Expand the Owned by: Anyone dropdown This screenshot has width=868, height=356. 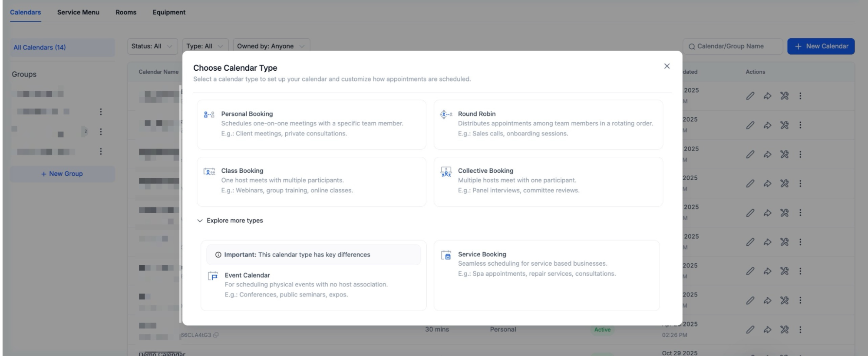pos(271,46)
